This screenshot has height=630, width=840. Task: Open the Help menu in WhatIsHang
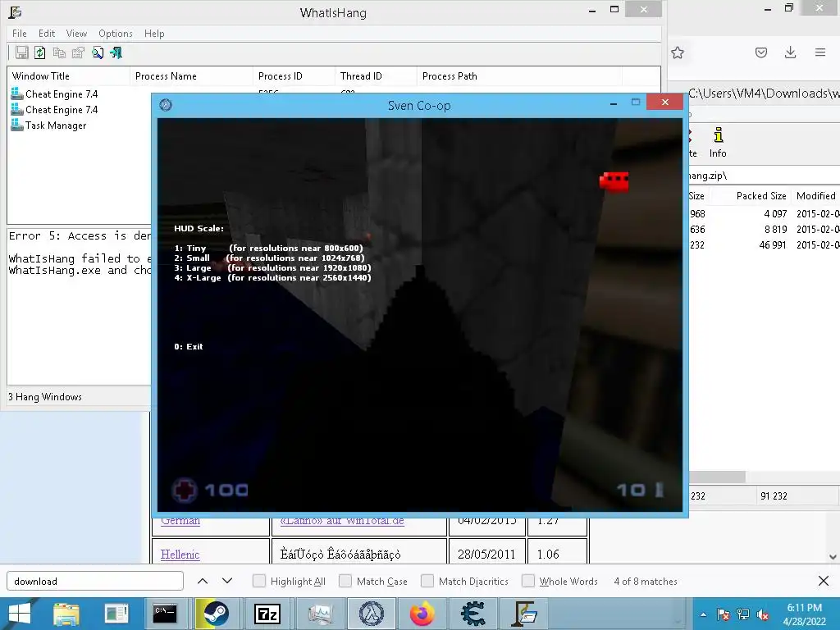[x=154, y=33]
